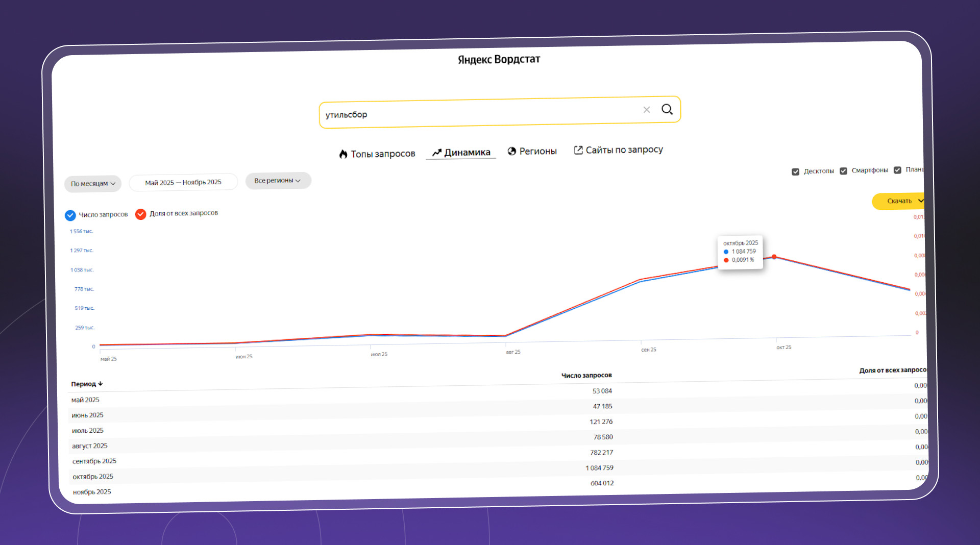Select the сентябрь 2025 table row
The image size is (980, 545).
499,454
